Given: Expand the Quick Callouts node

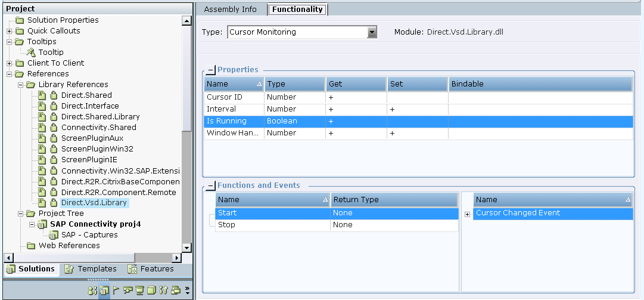Looking at the screenshot, I should [9, 31].
